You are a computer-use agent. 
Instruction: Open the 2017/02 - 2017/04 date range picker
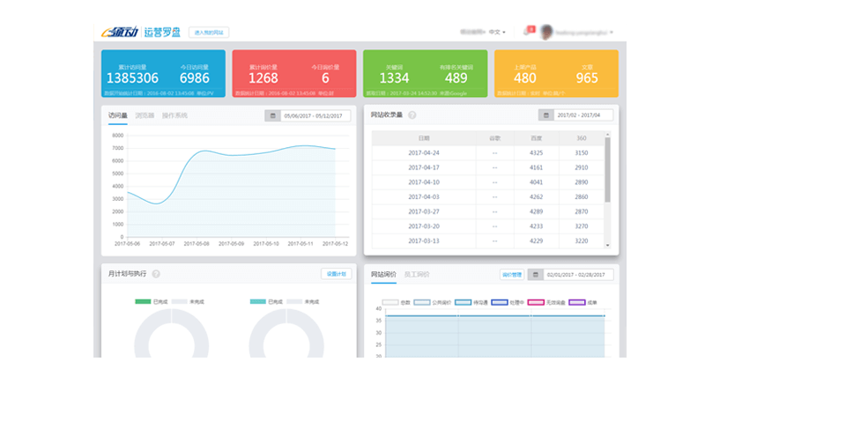click(583, 115)
